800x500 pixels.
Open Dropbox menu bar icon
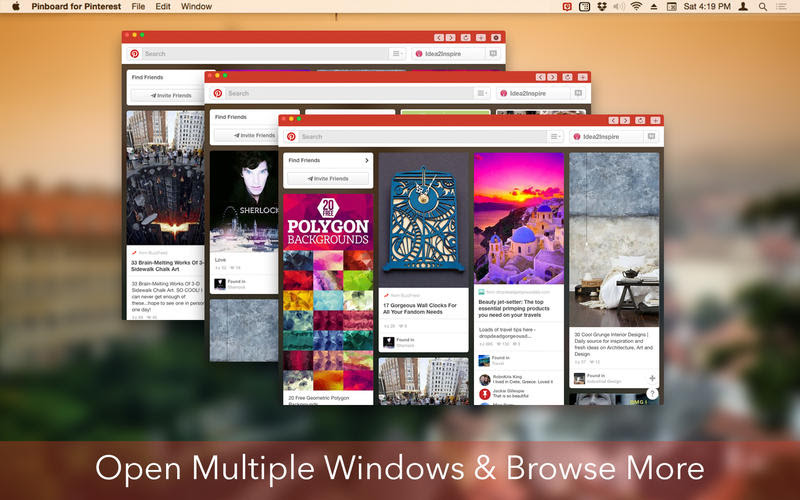602,7
